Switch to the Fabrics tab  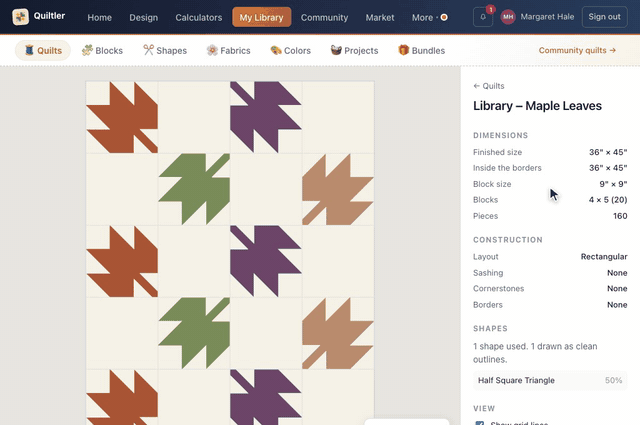tap(229, 51)
